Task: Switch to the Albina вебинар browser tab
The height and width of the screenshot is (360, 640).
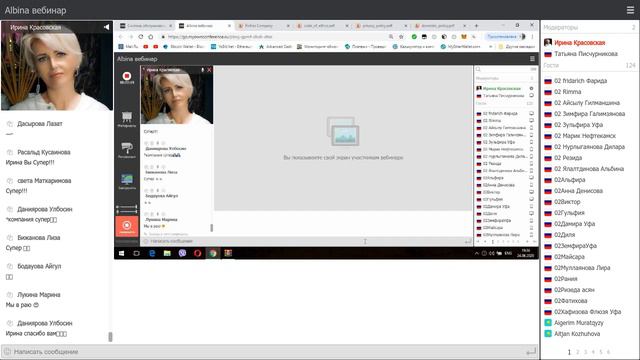Action: pyautogui.click(x=204, y=26)
